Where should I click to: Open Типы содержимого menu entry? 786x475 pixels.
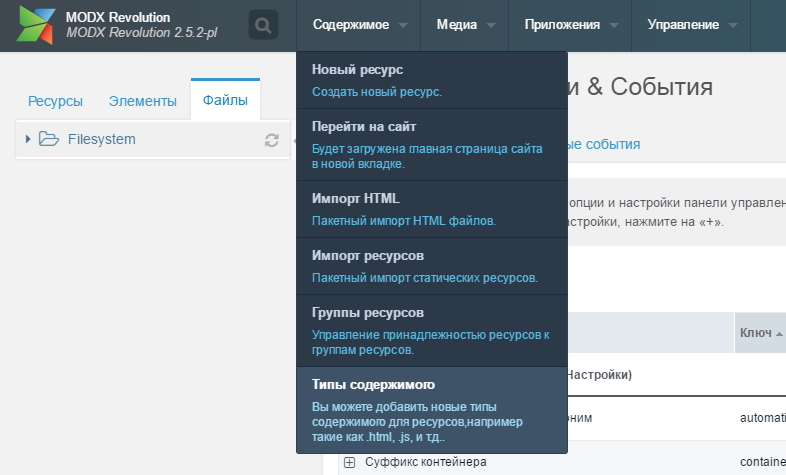point(432,410)
